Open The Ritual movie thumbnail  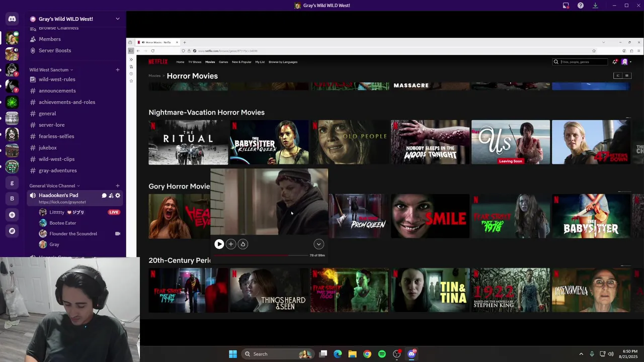(188, 142)
